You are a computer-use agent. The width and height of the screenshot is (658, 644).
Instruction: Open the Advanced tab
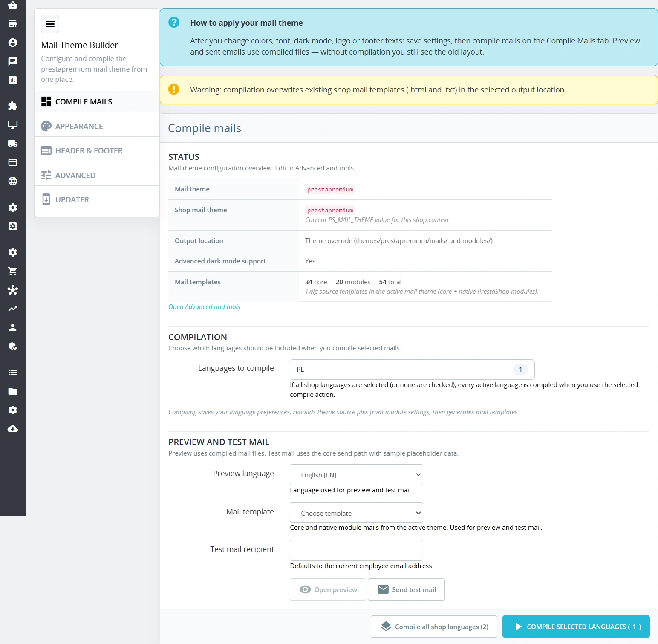[97, 175]
